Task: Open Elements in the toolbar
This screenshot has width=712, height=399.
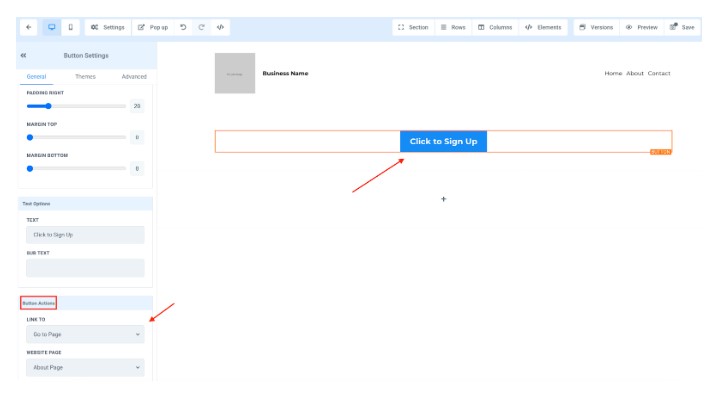Action: coord(544,27)
